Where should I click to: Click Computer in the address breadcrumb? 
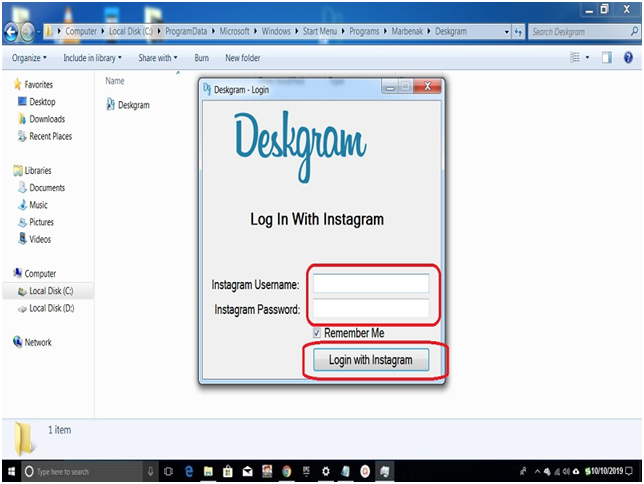(x=81, y=31)
